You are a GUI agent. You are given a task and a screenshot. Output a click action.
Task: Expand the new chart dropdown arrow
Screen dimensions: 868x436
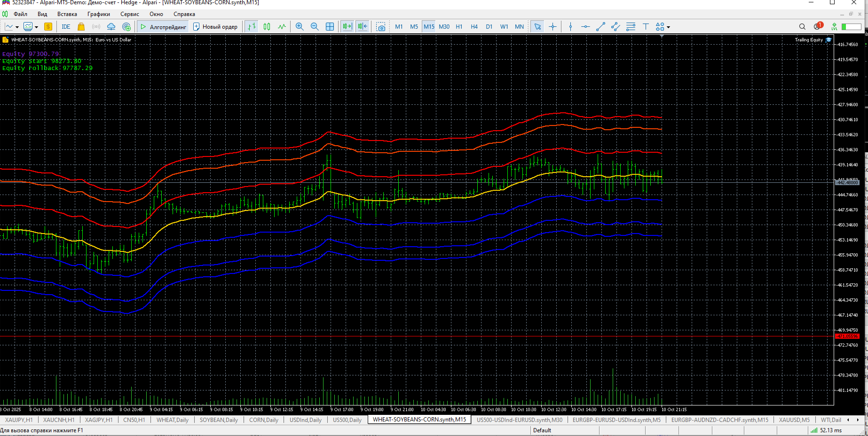(x=17, y=27)
